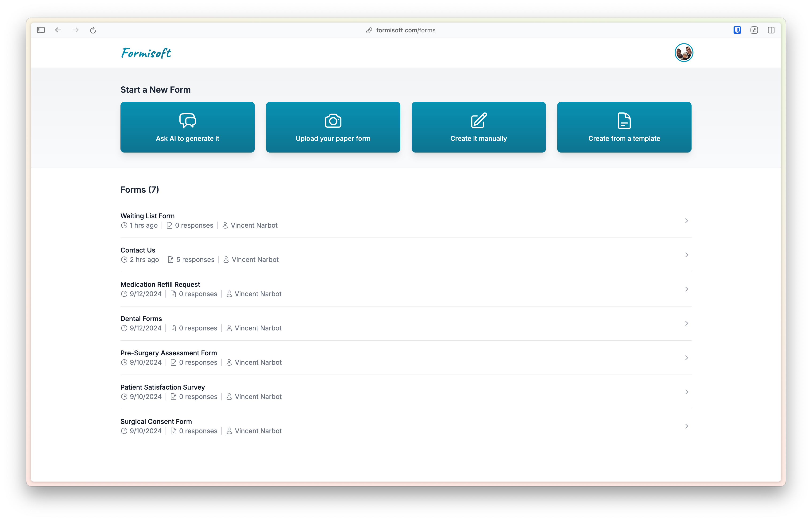
Task: Expand the Contact Us row chevron
Action: (686, 255)
